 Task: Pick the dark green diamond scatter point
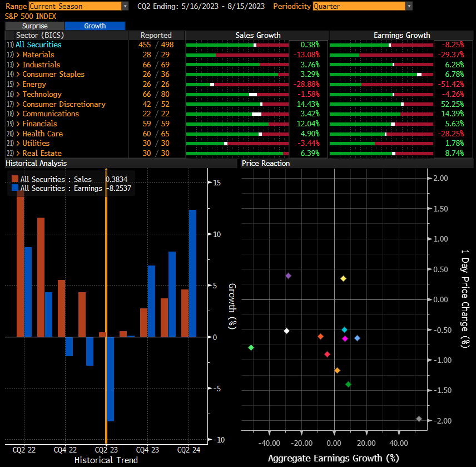[348, 384]
